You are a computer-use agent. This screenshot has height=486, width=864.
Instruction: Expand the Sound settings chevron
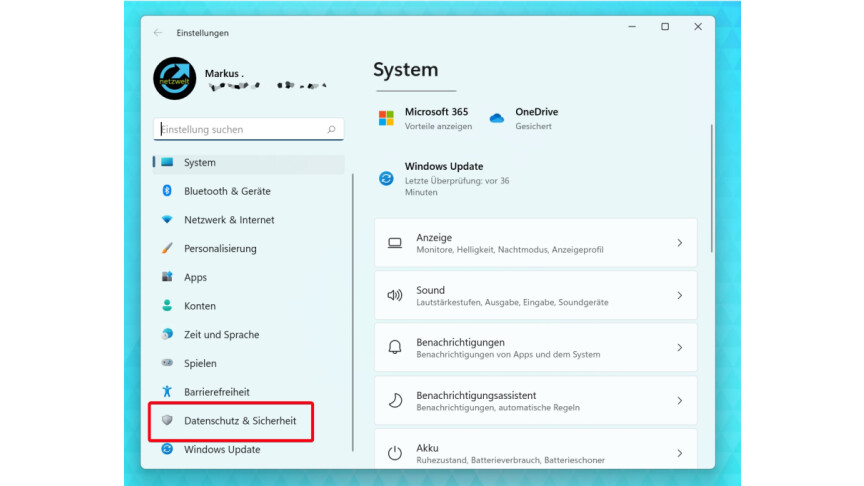tap(679, 295)
